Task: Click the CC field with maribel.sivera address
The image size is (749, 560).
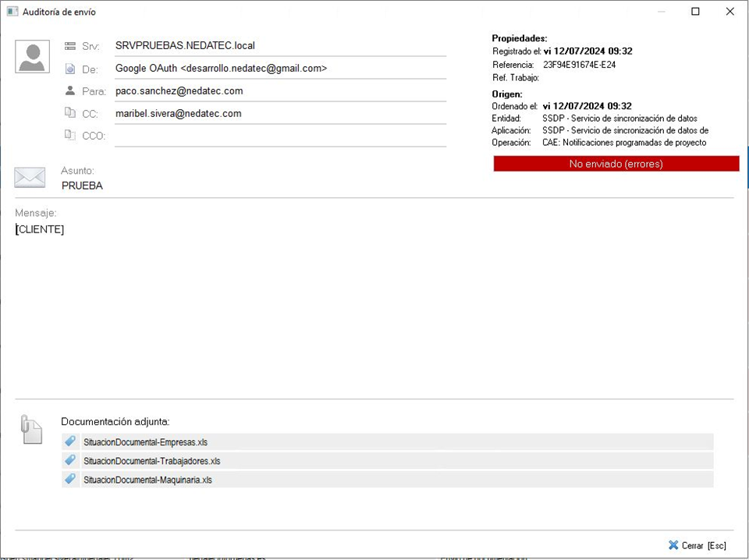Action: 279,114
